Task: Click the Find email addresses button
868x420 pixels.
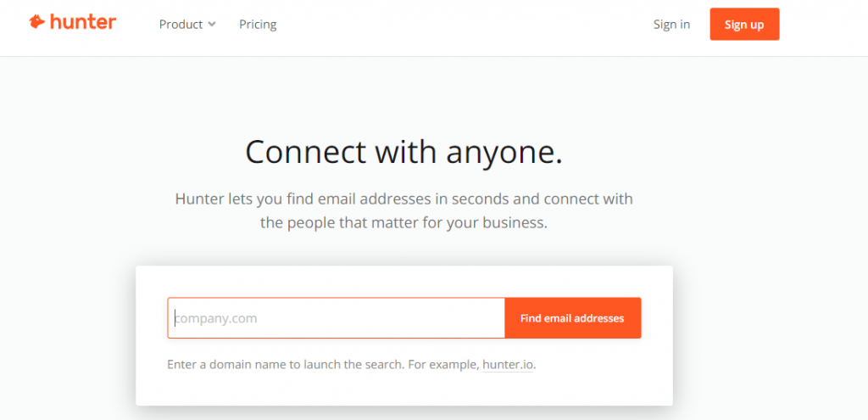Action: click(x=572, y=318)
